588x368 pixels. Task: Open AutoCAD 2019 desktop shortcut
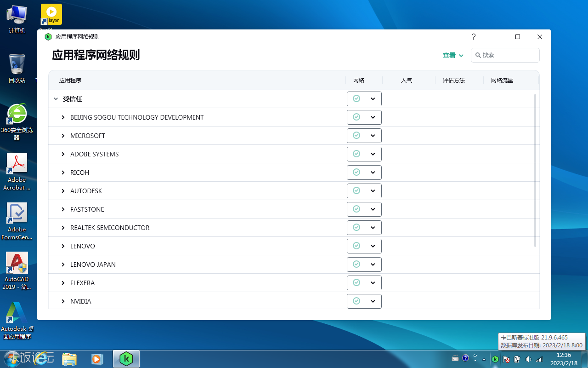(x=17, y=271)
